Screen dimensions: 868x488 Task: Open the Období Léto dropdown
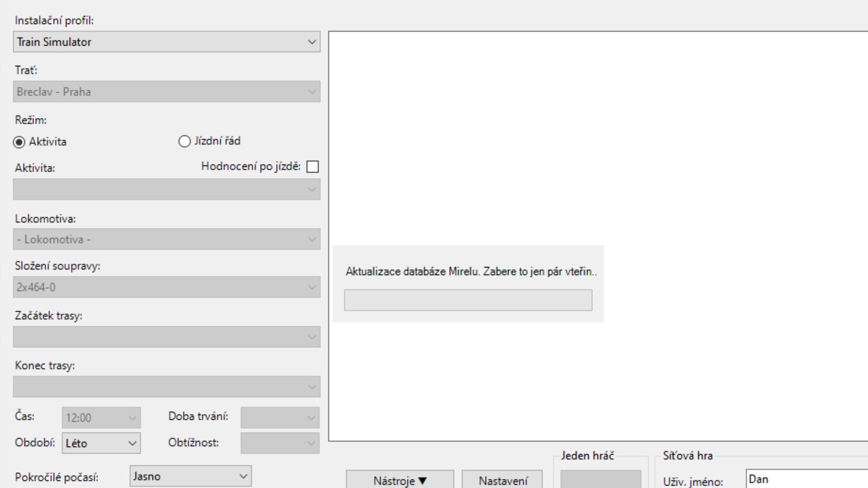coord(101,443)
